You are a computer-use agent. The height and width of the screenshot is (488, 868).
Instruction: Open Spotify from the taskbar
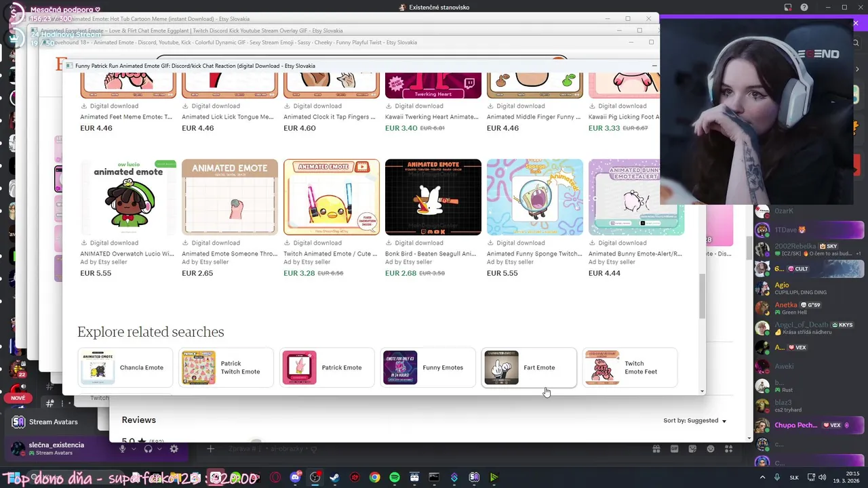tap(395, 477)
